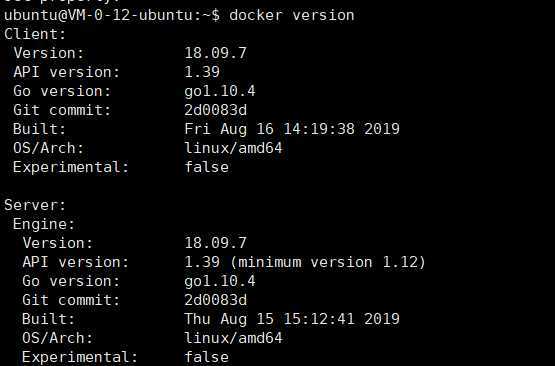
Task: Click the Client API version value 1.39
Action: point(202,72)
